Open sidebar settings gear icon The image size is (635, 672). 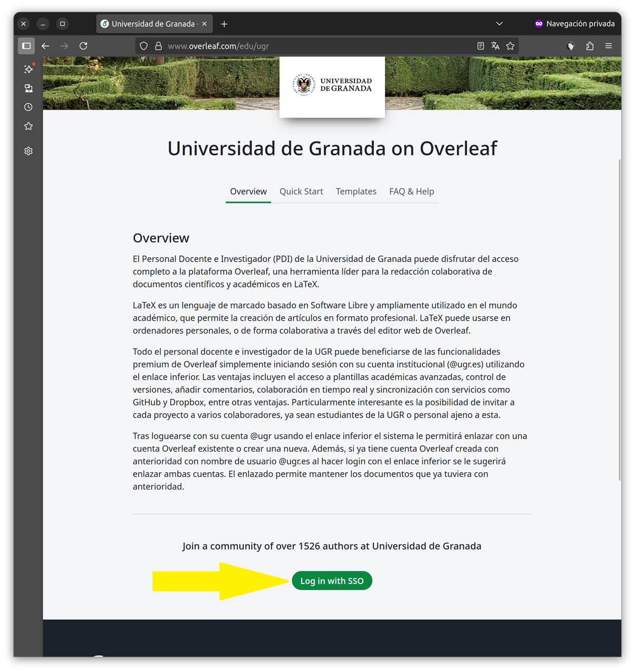click(28, 151)
